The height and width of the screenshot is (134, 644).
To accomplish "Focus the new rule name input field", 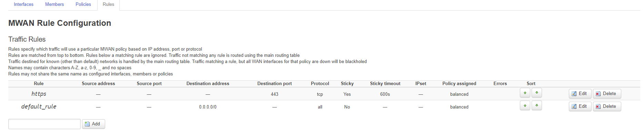I will click(x=44, y=124).
